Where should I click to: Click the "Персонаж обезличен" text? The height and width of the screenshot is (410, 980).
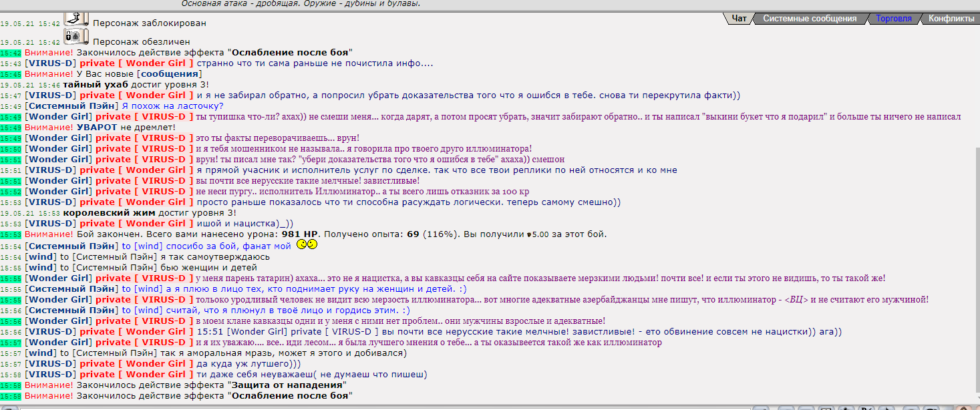(x=142, y=42)
